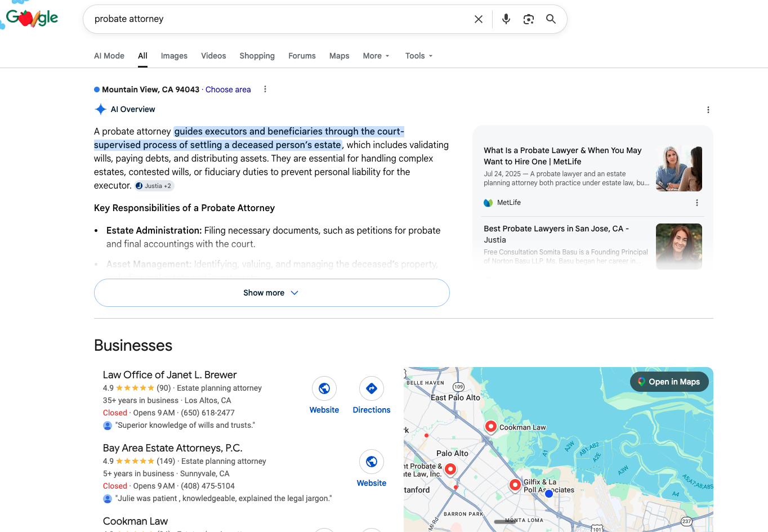Open Bay Area Estate Attorneys, P.C. listing

click(x=172, y=448)
